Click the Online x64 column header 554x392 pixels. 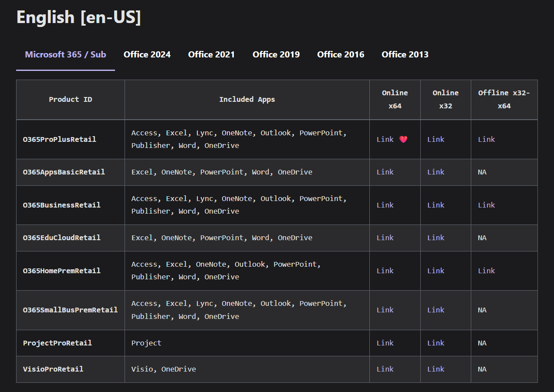point(395,99)
